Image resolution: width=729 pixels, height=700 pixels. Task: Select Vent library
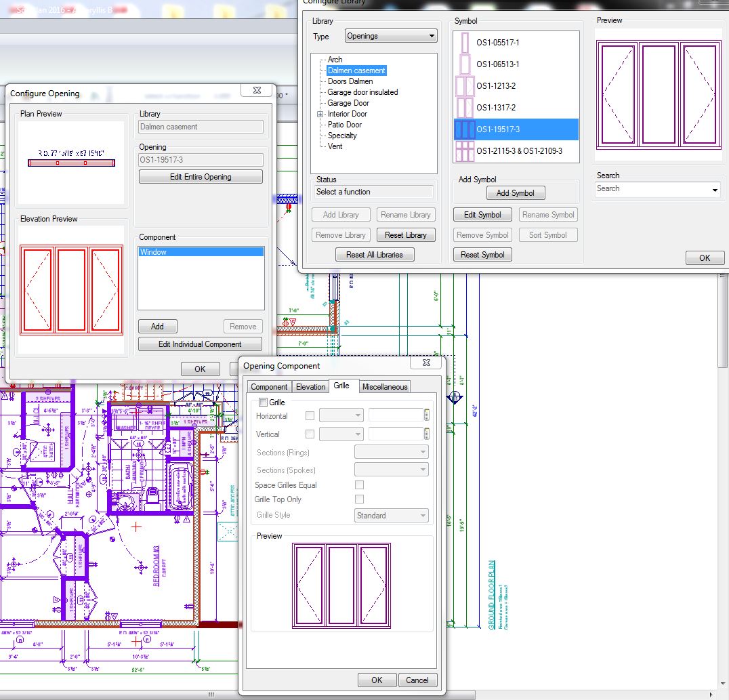point(335,146)
